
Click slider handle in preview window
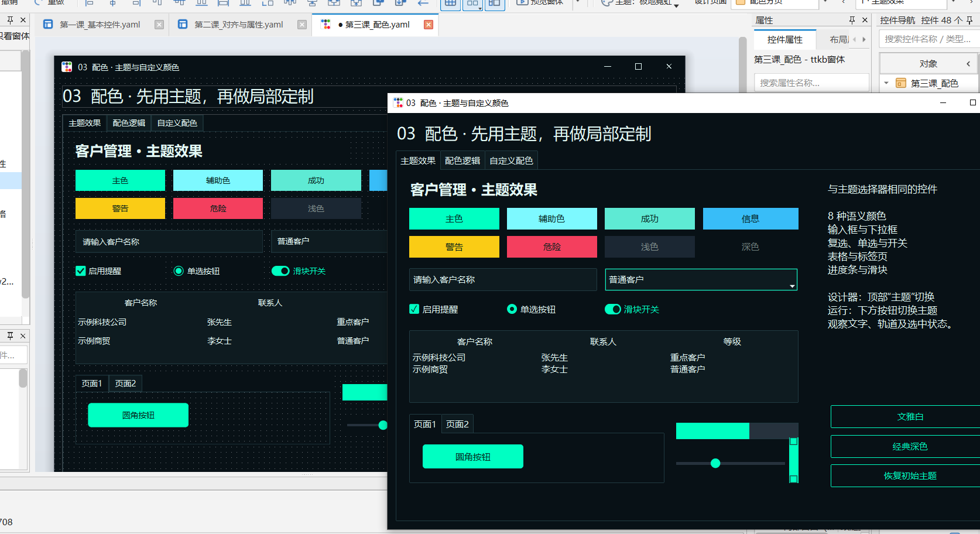tap(715, 463)
